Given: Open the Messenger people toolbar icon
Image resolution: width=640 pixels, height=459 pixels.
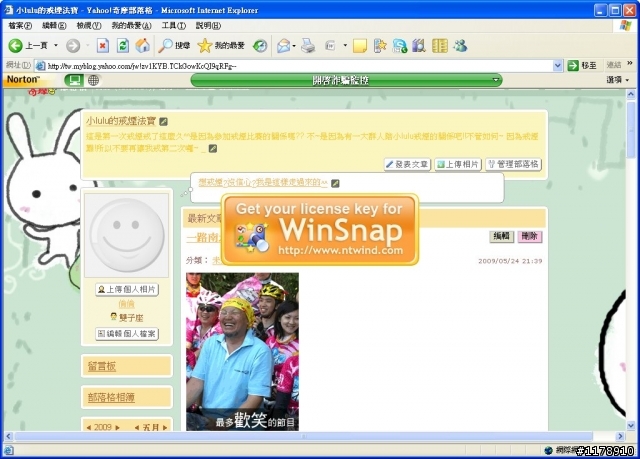Looking at the screenshot, I should [460, 46].
